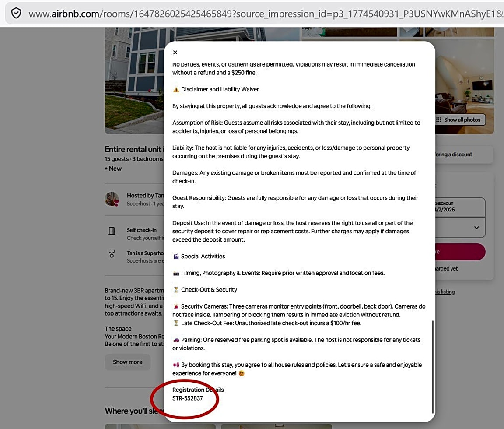Click the Show all photos button

coord(460,120)
